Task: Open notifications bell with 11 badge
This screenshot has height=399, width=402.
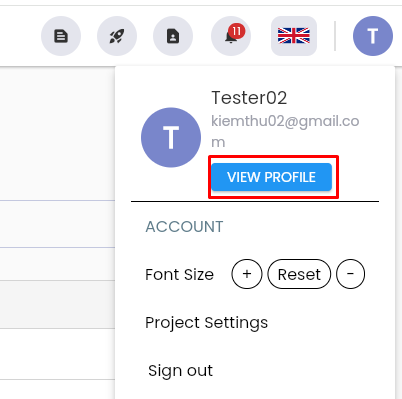Action: click(x=231, y=36)
